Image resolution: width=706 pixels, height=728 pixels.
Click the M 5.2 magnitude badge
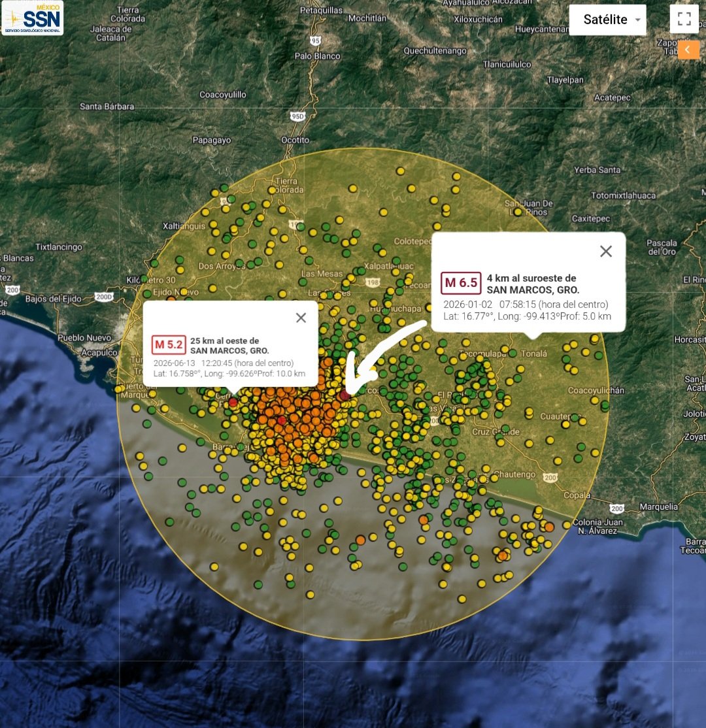tap(169, 345)
